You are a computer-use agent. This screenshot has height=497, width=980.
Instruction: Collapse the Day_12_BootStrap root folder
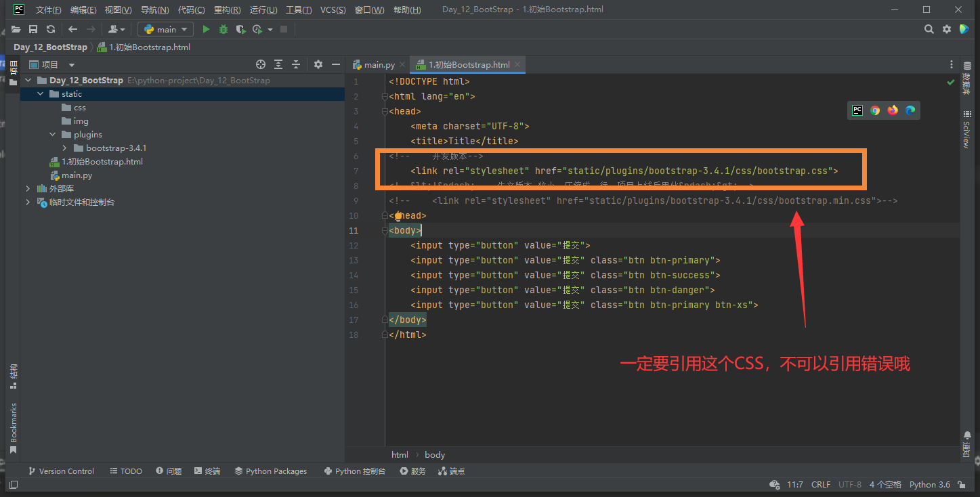click(28, 81)
